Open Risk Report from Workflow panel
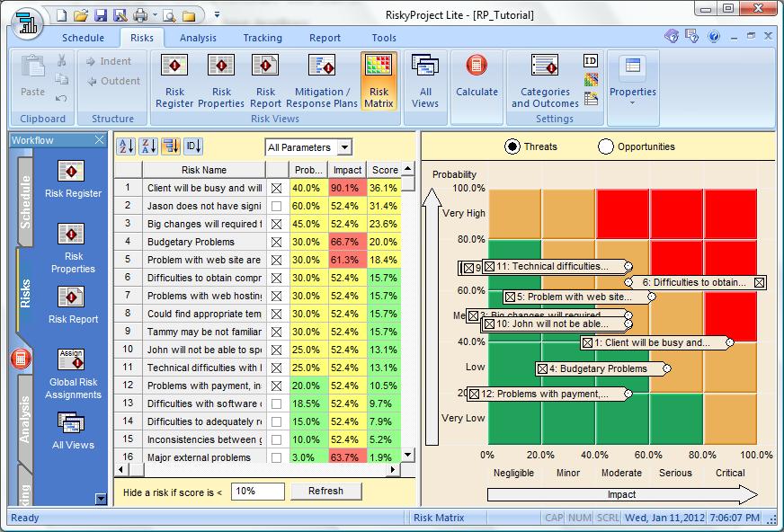This screenshot has height=532, width=784. (73, 306)
